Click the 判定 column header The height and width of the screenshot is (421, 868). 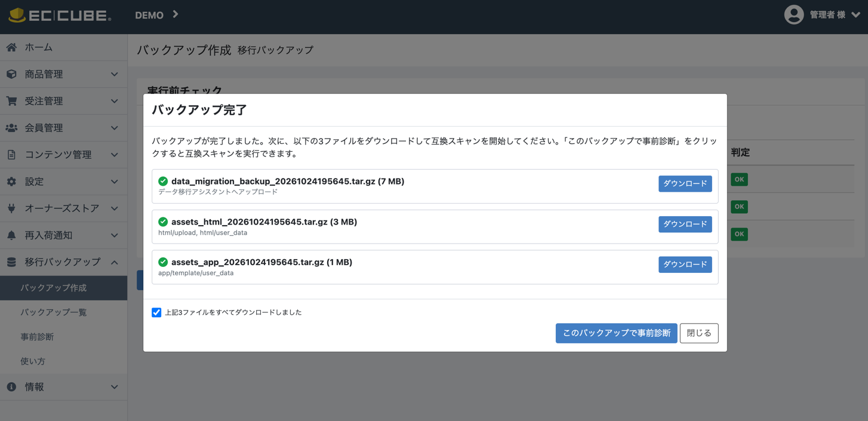point(740,152)
